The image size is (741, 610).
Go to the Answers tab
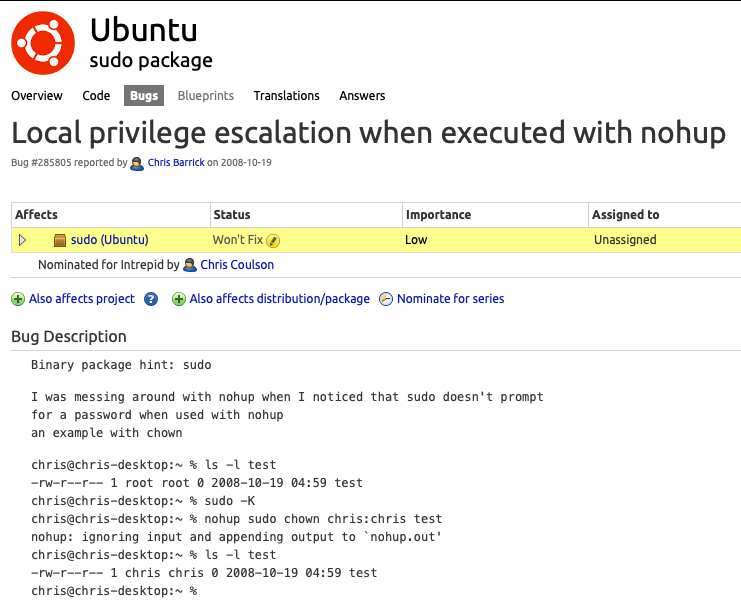pos(362,95)
